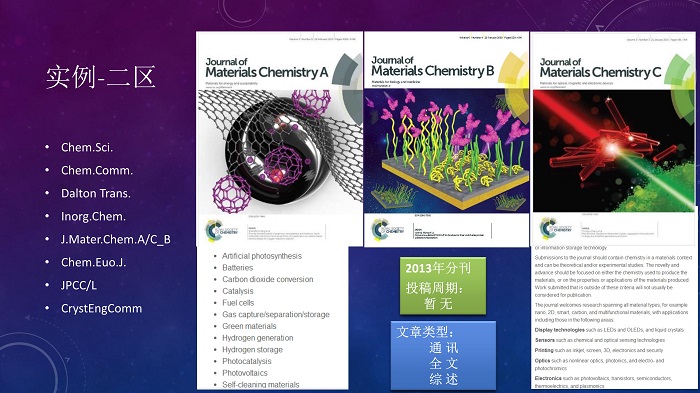Click the Inorg.Chem. list entry
The image size is (700, 393).
93,217
